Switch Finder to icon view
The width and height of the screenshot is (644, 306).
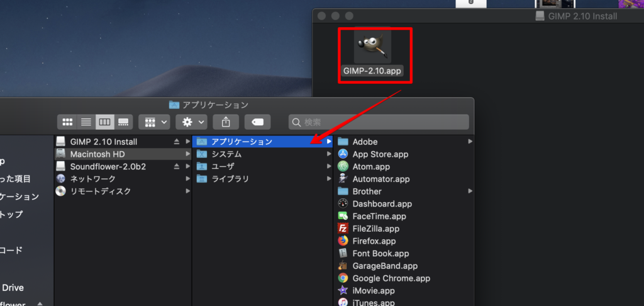[x=67, y=122]
